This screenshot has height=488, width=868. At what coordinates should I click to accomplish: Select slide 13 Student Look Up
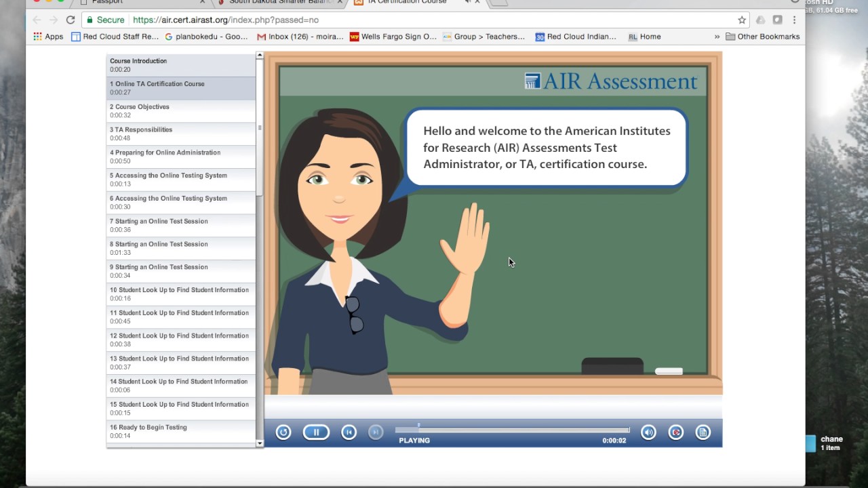180,363
